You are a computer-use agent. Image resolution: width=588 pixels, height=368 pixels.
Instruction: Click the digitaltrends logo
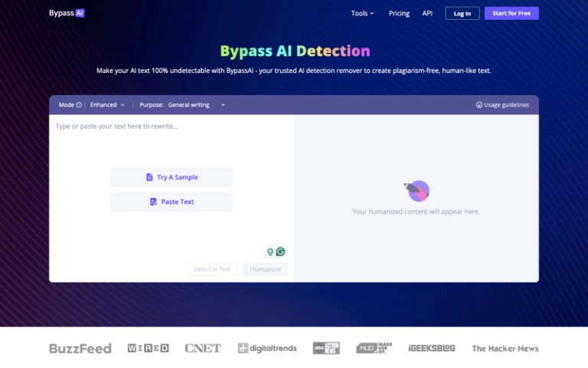267,348
